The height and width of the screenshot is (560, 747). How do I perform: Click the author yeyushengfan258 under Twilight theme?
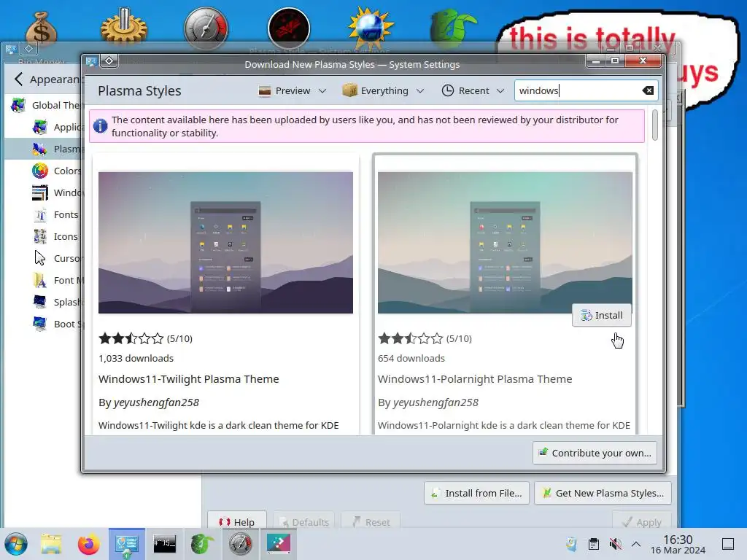click(x=156, y=402)
